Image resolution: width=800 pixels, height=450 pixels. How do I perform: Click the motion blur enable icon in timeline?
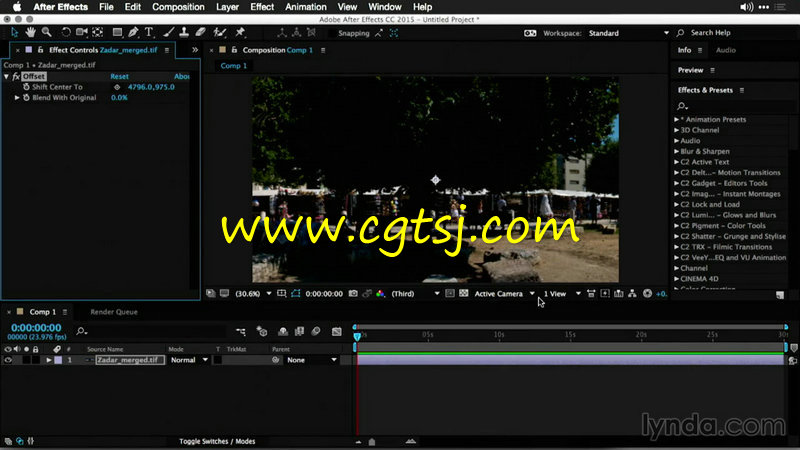pos(316,331)
